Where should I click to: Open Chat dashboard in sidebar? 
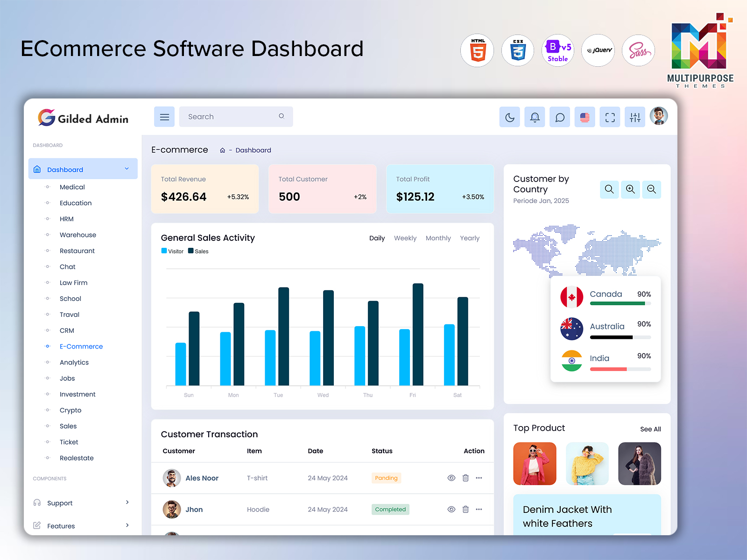[x=68, y=267]
